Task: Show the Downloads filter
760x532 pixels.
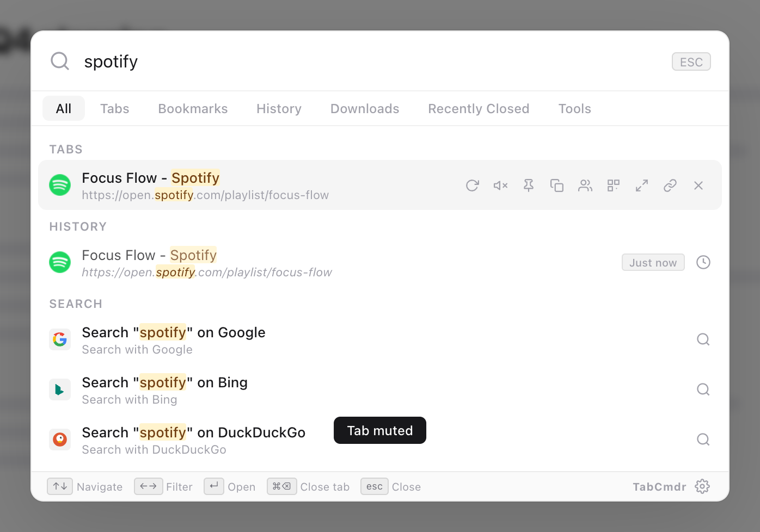Action: tap(365, 108)
